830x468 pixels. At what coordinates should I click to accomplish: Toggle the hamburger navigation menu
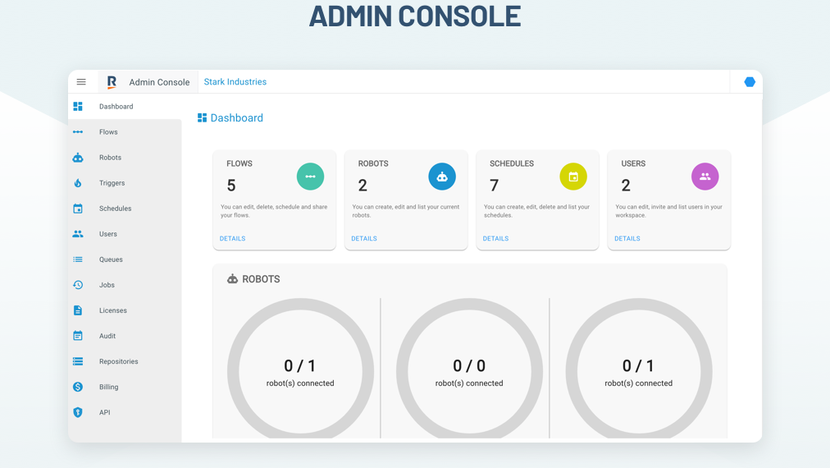point(81,82)
